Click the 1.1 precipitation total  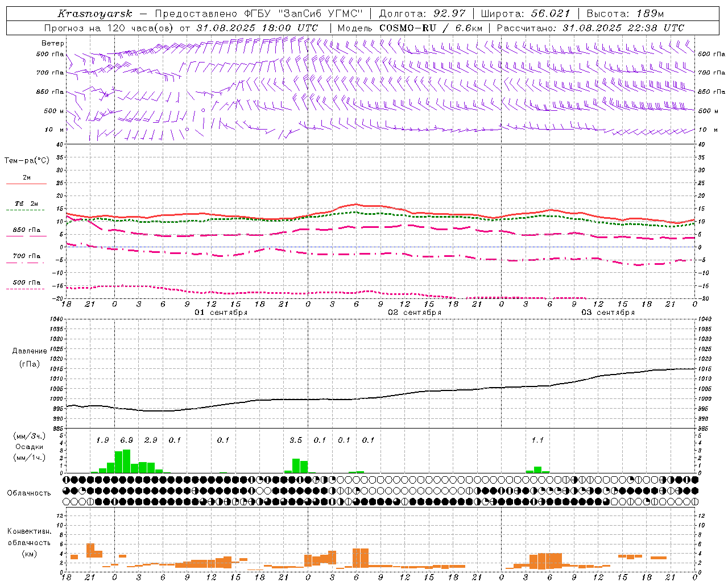coord(537,440)
